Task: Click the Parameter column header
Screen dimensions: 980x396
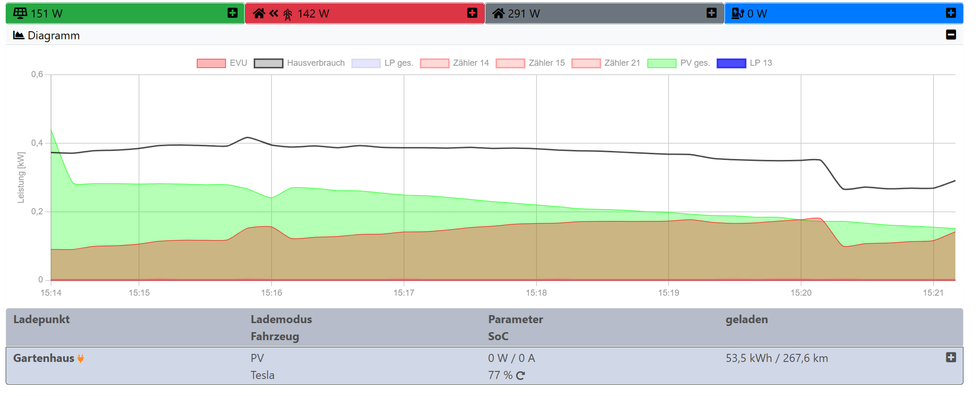Action: [x=516, y=319]
